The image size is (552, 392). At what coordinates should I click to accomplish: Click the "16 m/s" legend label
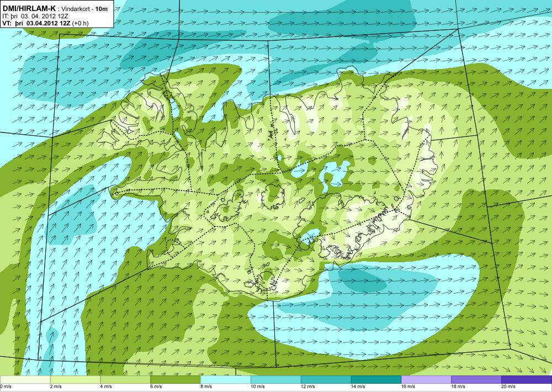408,386
